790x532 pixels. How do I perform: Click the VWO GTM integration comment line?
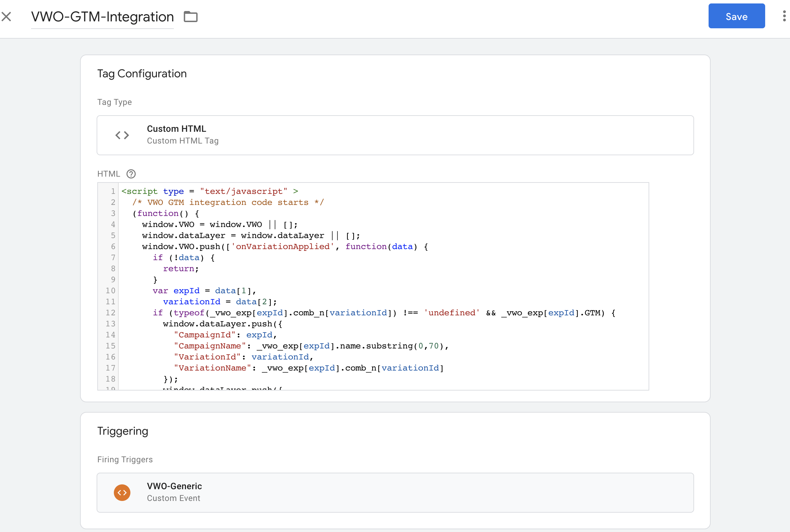pyautogui.click(x=228, y=202)
